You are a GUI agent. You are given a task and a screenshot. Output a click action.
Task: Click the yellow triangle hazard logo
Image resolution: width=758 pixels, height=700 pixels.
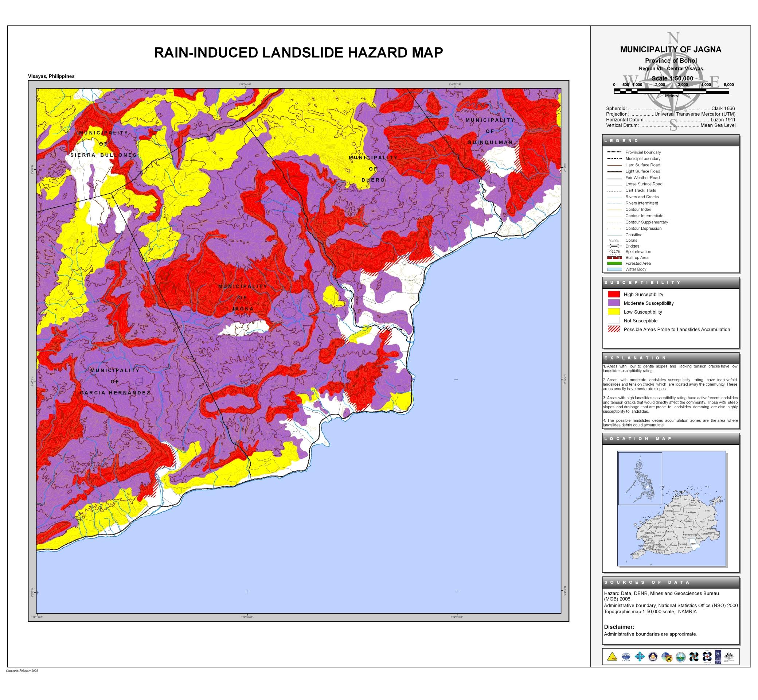click(x=613, y=657)
